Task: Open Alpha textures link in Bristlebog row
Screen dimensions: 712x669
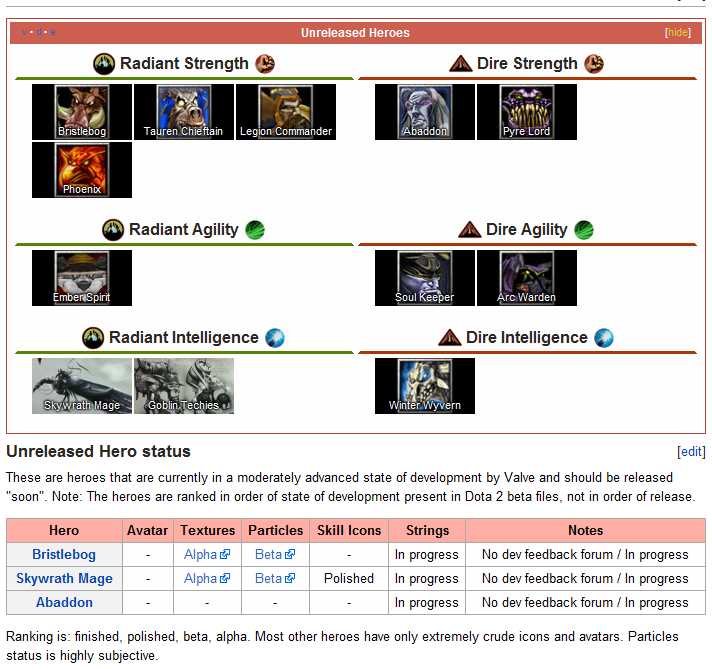Action: tap(200, 554)
